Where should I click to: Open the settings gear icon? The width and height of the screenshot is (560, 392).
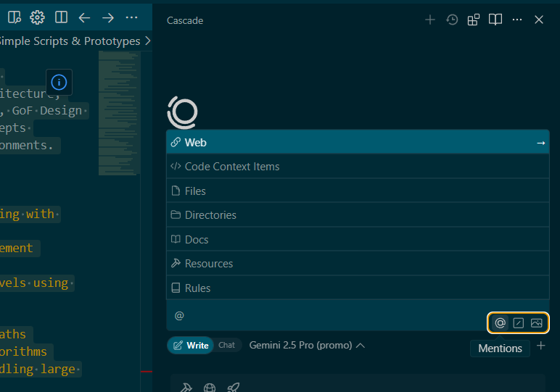pos(37,17)
